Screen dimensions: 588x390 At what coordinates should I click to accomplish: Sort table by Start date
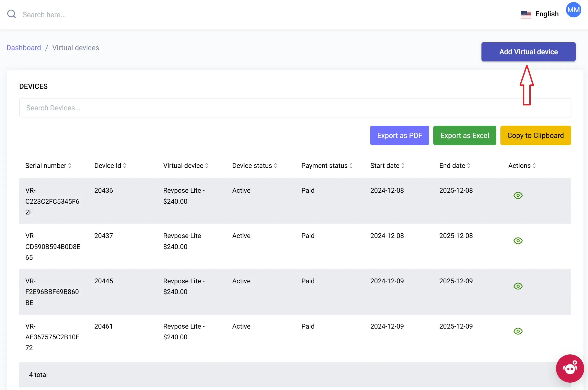click(x=387, y=166)
